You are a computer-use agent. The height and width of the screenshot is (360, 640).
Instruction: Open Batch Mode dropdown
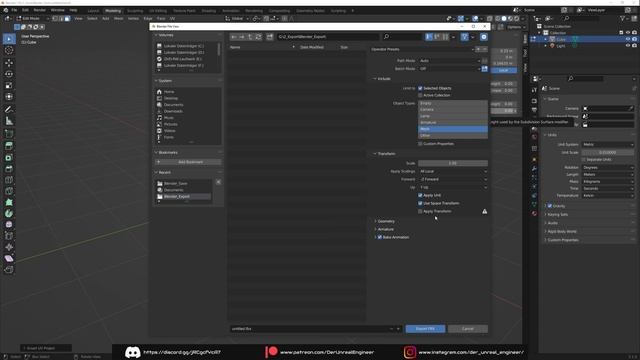(x=449, y=69)
